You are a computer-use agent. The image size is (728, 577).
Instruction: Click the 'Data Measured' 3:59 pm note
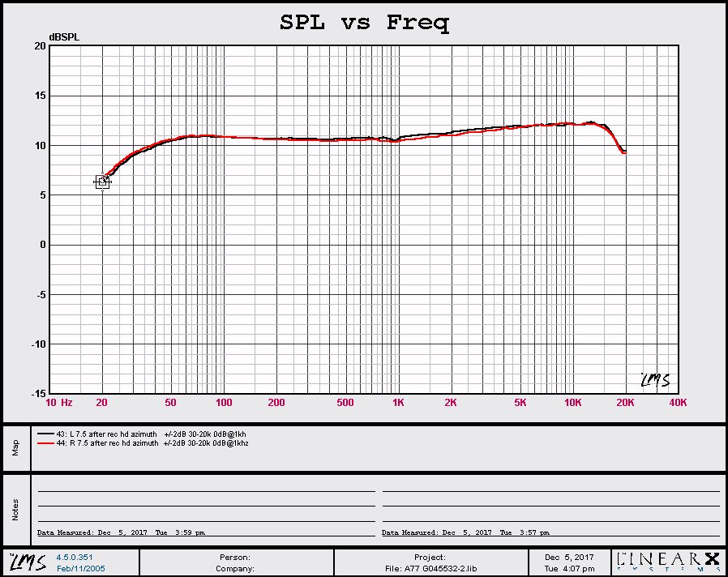pos(121,532)
